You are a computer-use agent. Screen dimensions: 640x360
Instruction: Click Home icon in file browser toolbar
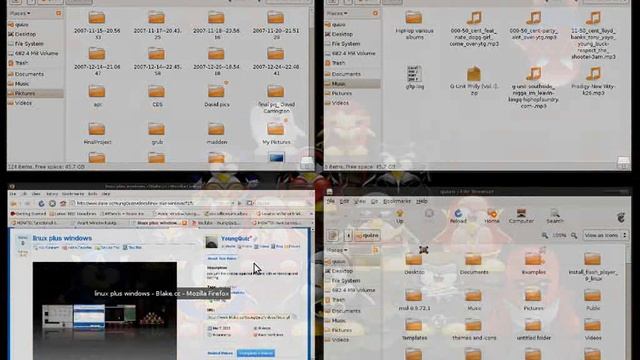click(492, 216)
